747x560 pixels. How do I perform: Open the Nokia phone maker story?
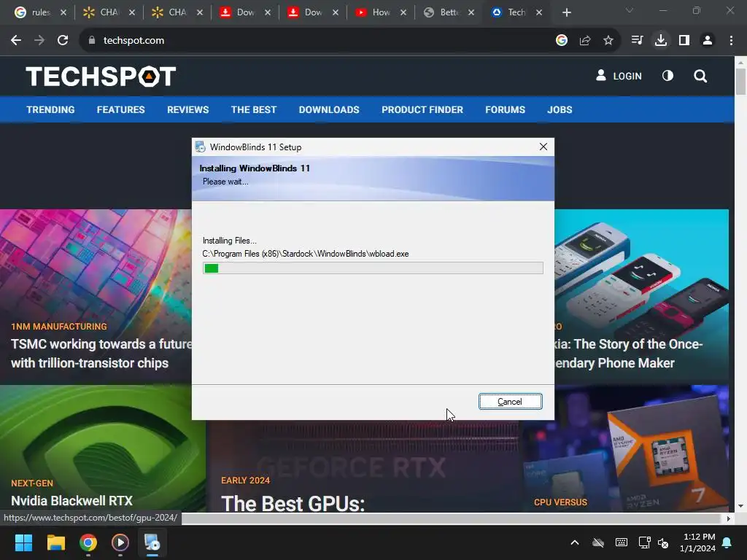tap(629, 354)
